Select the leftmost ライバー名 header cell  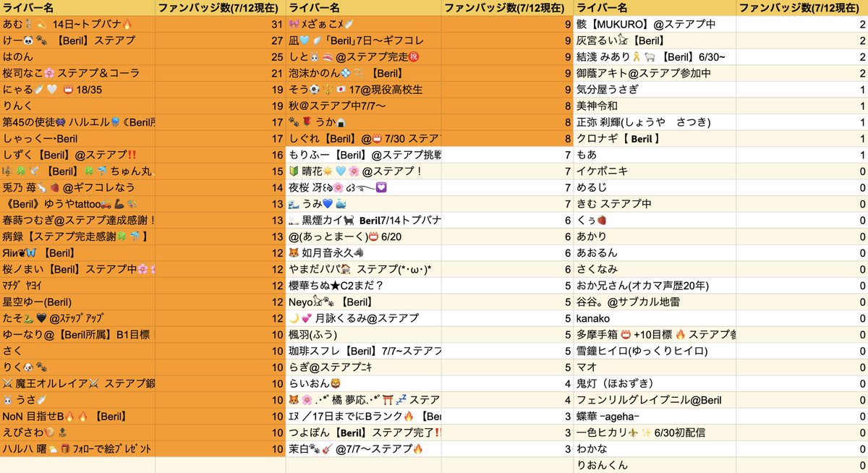click(x=77, y=8)
